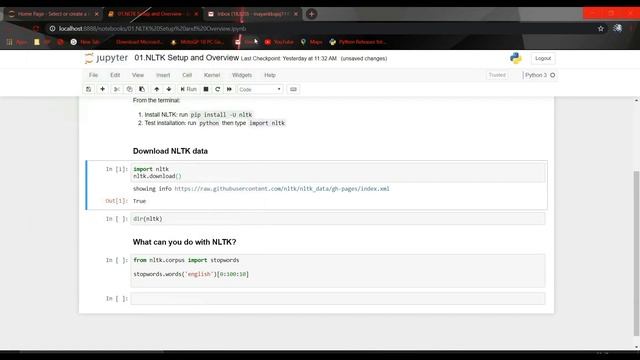Save and checkpoint the notebook
The height and width of the screenshot is (360, 640).
tap(89, 89)
